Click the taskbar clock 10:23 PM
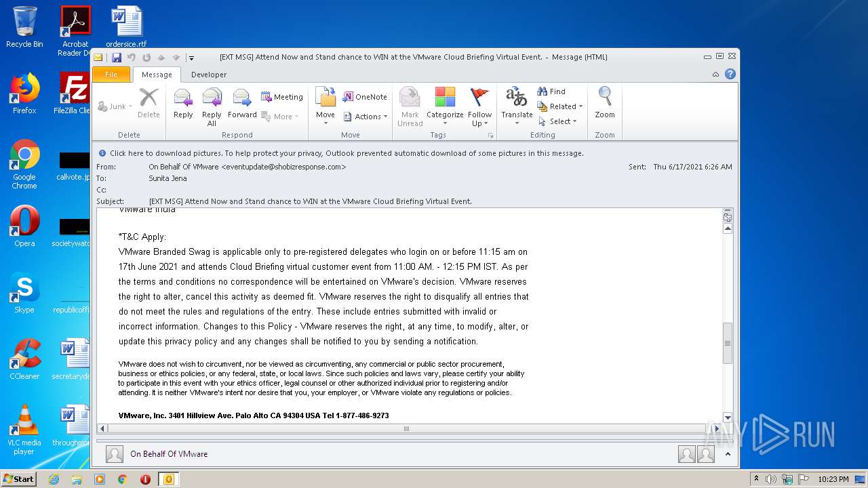 tap(833, 479)
